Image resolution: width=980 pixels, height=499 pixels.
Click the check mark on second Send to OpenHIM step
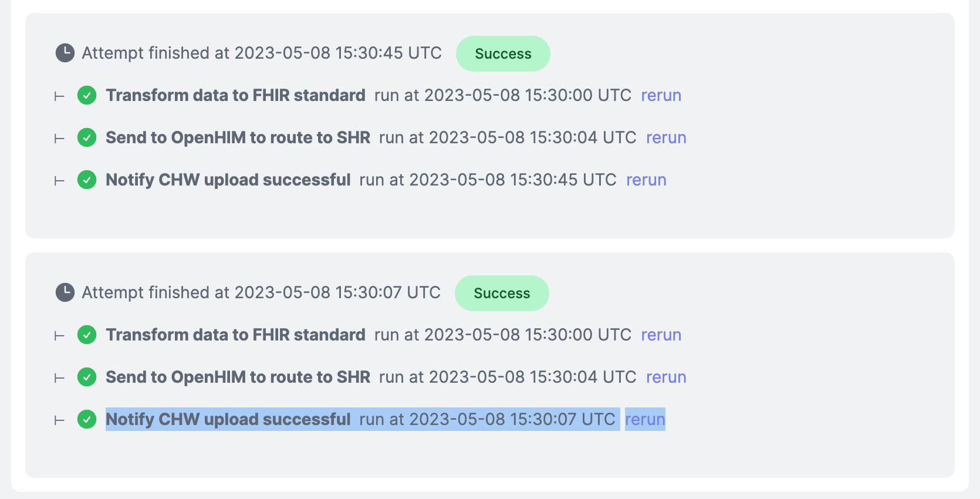[x=86, y=377]
